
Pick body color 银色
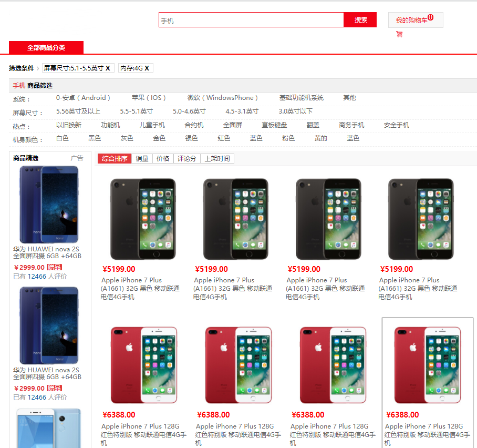coord(191,138)
